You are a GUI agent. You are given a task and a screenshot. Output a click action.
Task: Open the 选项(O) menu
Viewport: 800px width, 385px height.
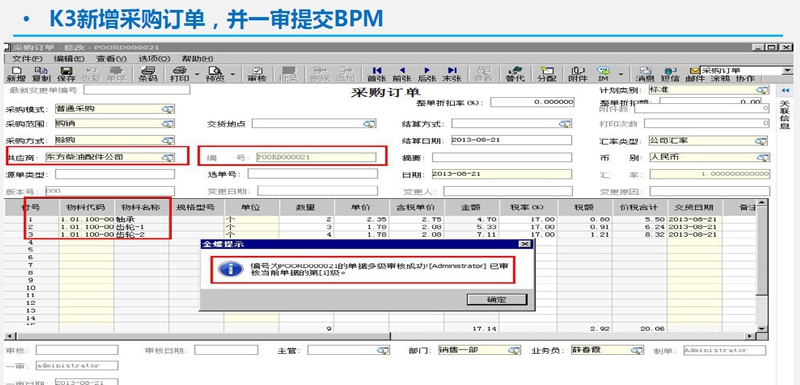pyautogui.click(x=154, y=59)
